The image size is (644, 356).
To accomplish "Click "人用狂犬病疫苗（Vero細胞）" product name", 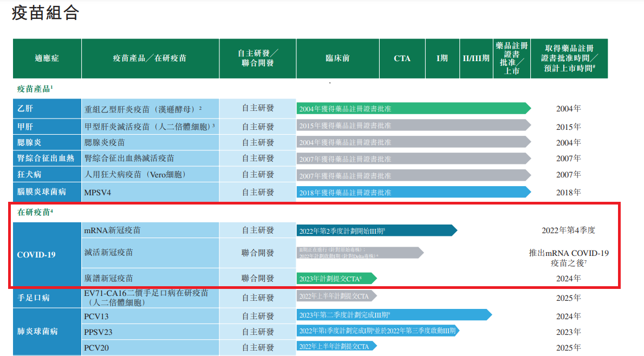I will pos(136,174).
